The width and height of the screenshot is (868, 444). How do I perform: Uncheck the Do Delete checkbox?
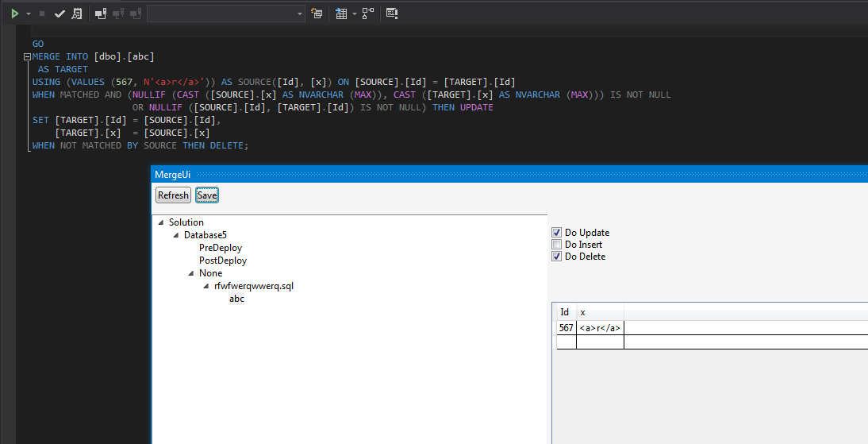[557, 257]
